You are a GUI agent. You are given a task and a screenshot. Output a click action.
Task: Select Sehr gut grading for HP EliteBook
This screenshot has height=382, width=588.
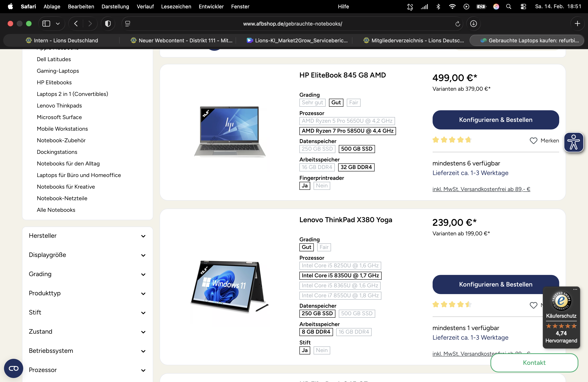pyautogui.click(x=312, y=103)
